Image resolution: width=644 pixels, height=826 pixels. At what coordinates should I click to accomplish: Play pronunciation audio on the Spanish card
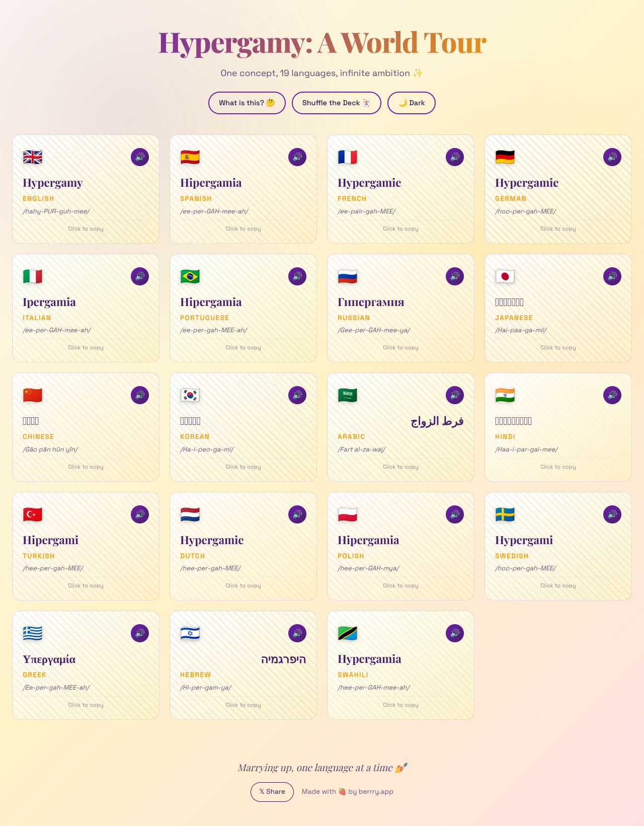[297, 157]
